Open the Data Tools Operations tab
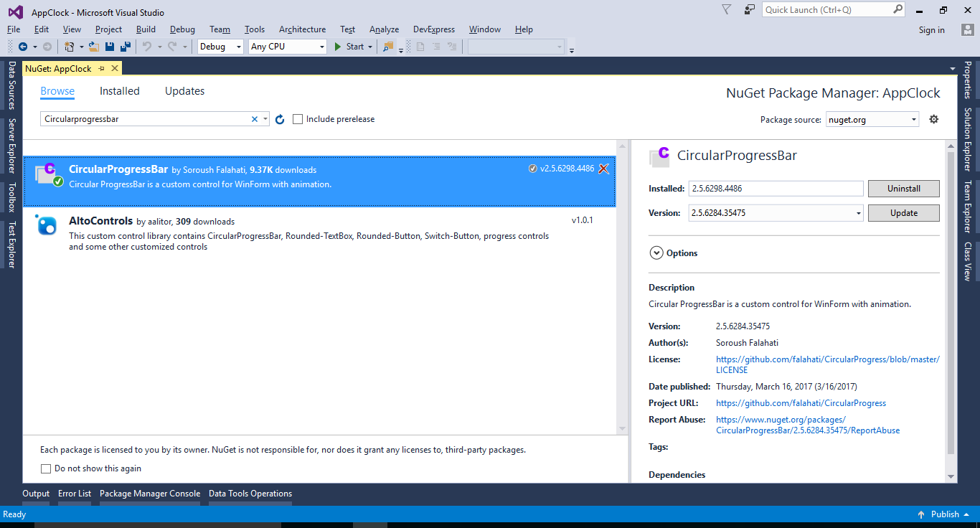 pyautogui.click(x=250, y=494)
